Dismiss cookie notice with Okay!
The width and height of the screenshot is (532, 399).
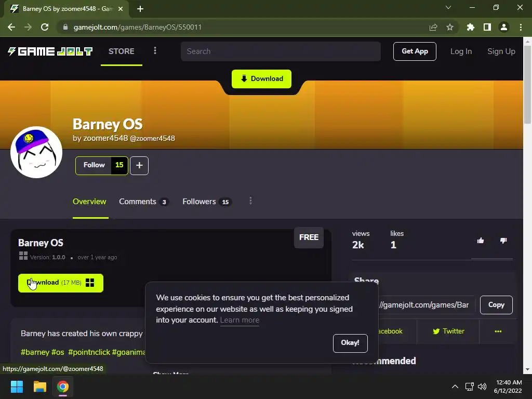350,343
